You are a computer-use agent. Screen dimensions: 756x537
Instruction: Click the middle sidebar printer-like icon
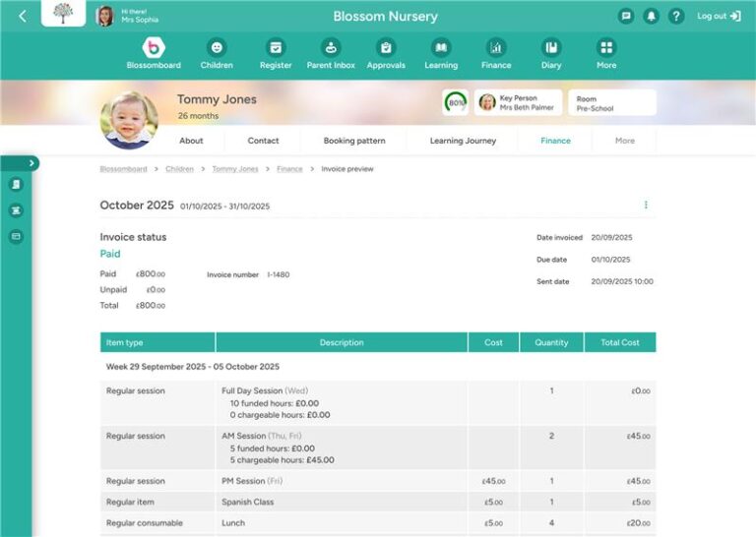[16, 210]
